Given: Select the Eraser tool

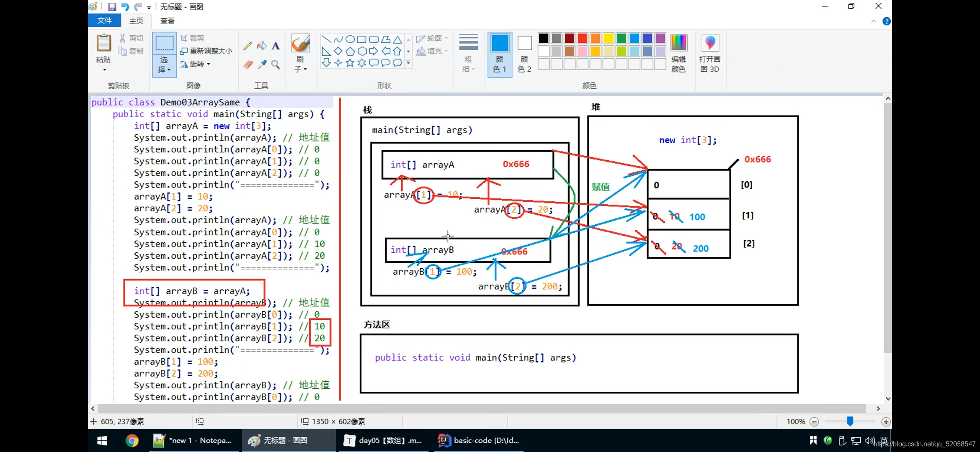Looking at the screenshot, I should (x=248, y=64).
